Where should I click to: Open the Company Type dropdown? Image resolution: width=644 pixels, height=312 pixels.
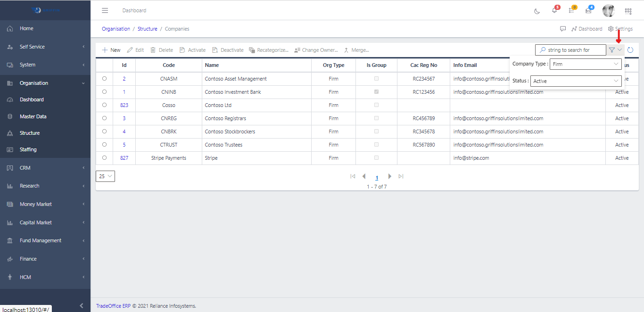tap(586, 64)
